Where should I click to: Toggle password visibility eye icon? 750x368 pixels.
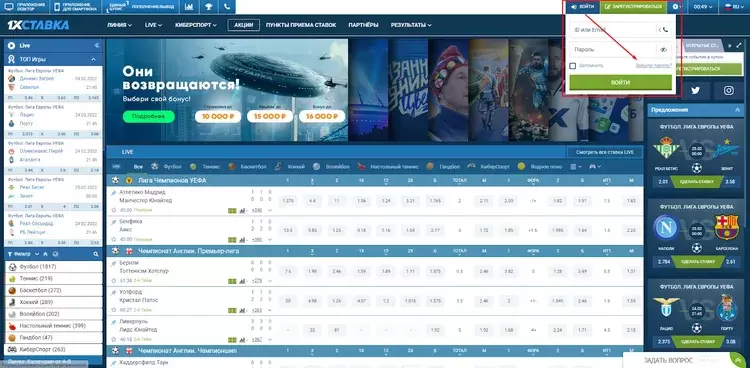[663, 49]
